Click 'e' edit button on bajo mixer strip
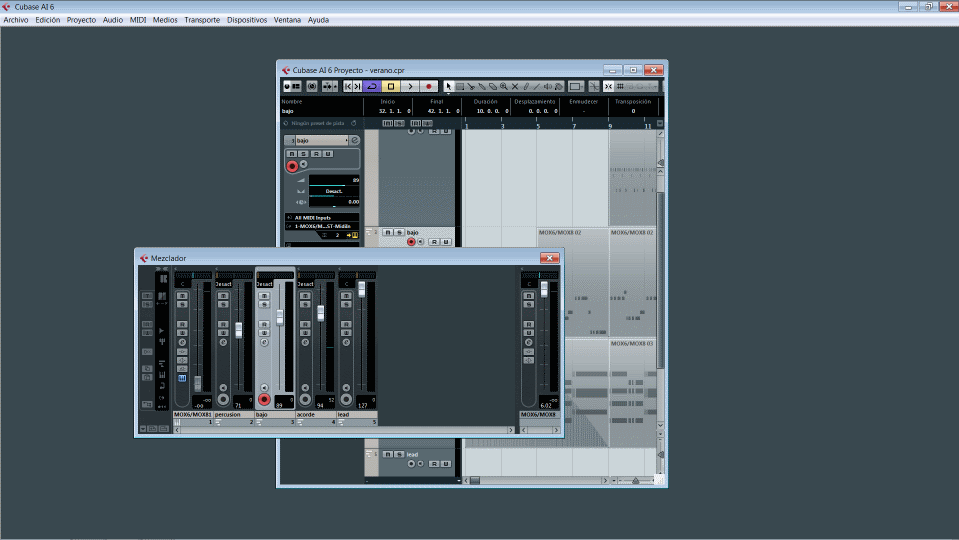The image size is (959, 540). 264,342
